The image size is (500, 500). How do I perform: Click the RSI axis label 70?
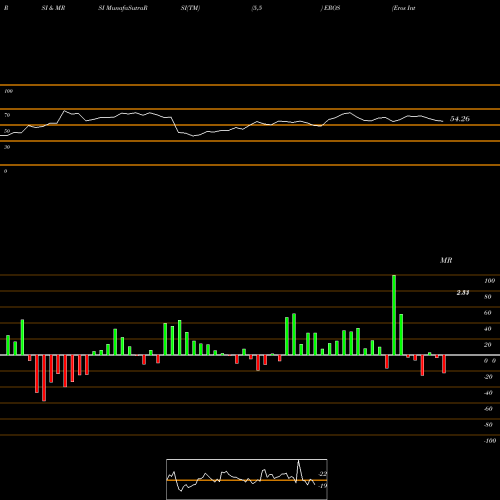[x=7, y=115]
